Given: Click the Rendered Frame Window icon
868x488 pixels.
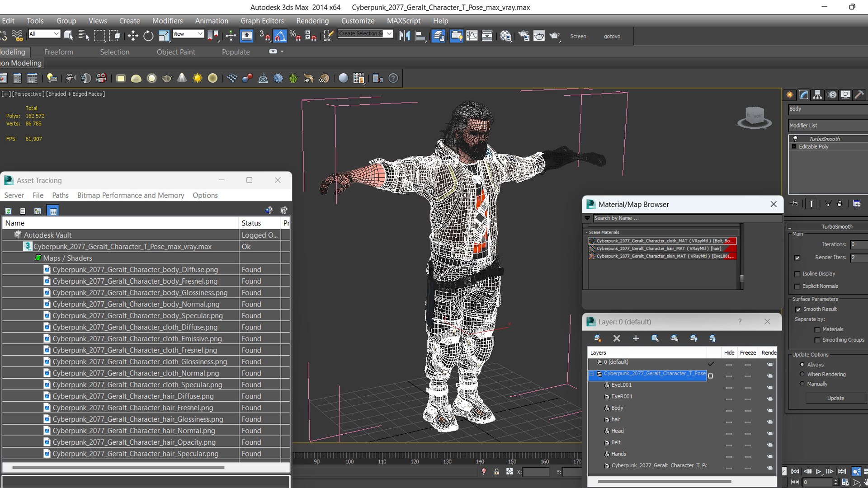Looking at the screenshot, I should [539, 36].
